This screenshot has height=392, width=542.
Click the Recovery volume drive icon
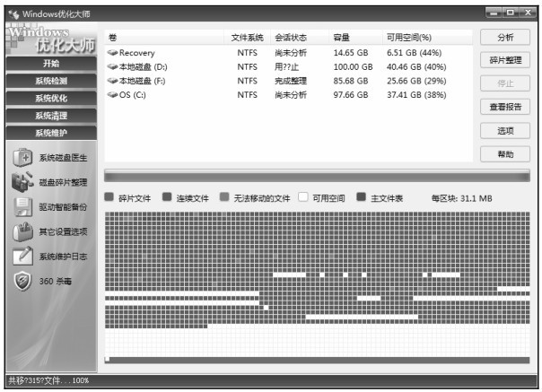click(x=112, y=53)
